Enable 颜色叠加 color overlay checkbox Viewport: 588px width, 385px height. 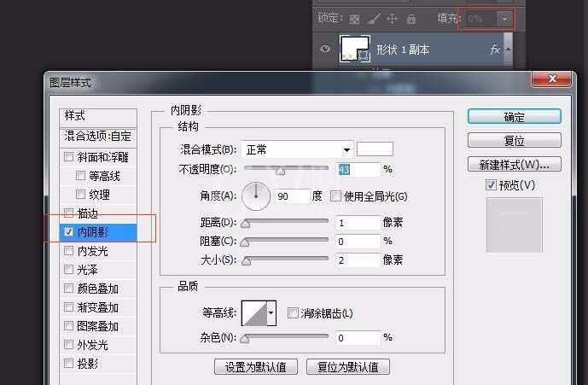[68, 289]
